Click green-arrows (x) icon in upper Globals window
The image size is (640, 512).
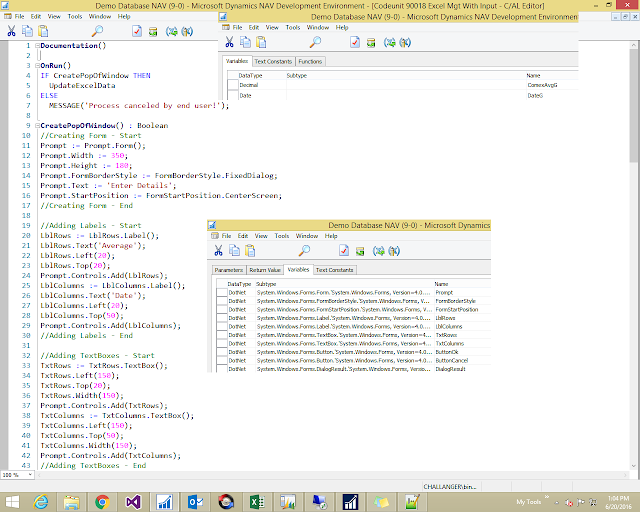point(389,42)
